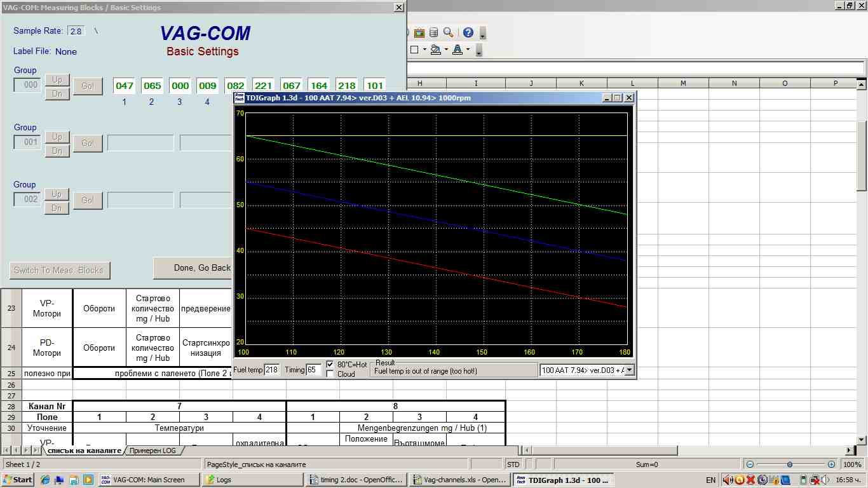Select column N header in spreadsheet
The width and height of the screenshot is (868, 488).
tap(734, 83)
